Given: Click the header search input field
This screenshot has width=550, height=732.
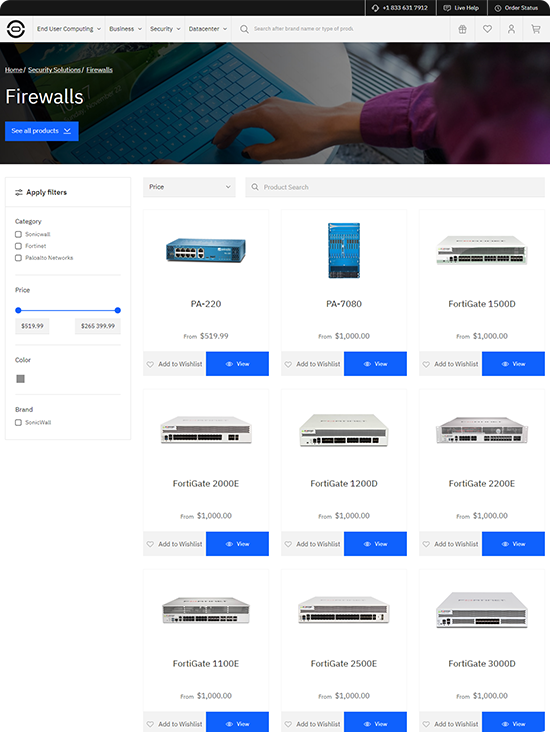Looking at the screenshot, I should point(303,29).
